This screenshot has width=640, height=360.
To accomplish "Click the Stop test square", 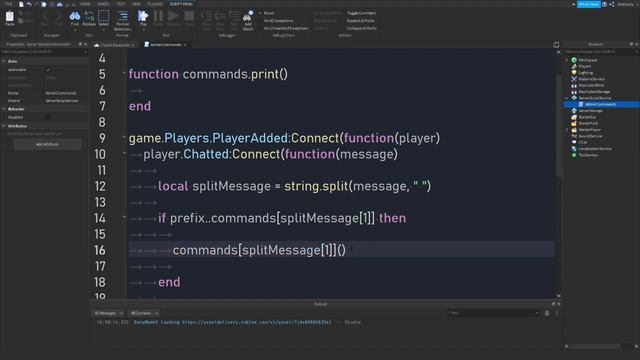I will point(189,16).
